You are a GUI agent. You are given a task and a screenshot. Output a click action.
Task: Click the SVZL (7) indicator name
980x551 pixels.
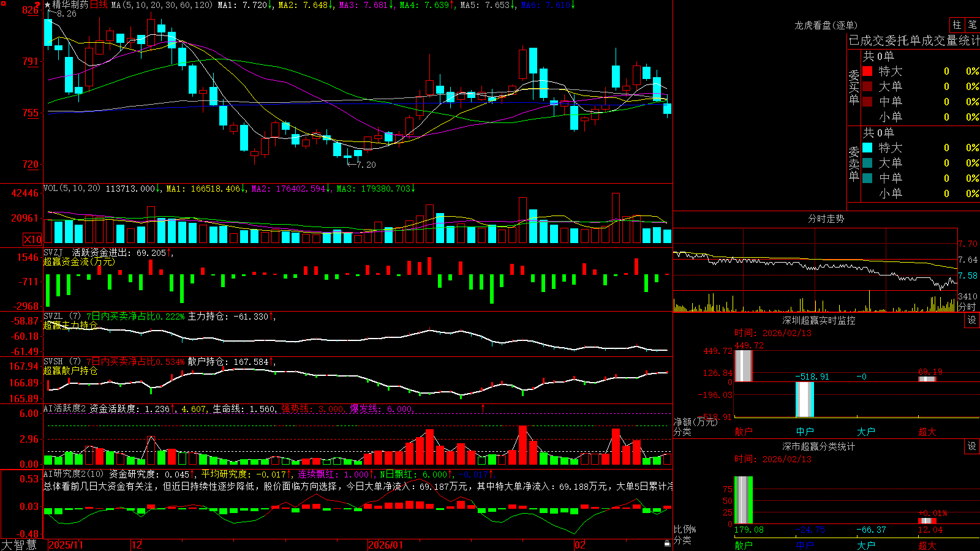click(62, 317)
